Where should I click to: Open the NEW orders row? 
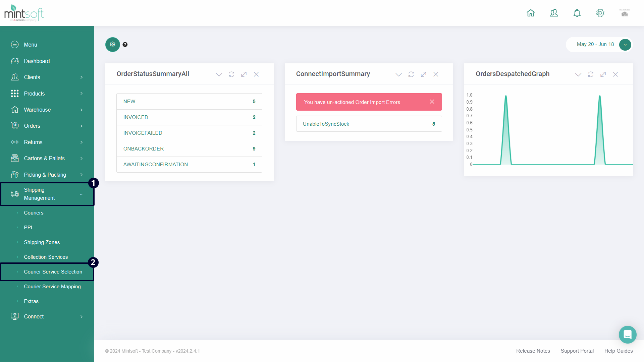pyautogui.click(x=189, y=102)
